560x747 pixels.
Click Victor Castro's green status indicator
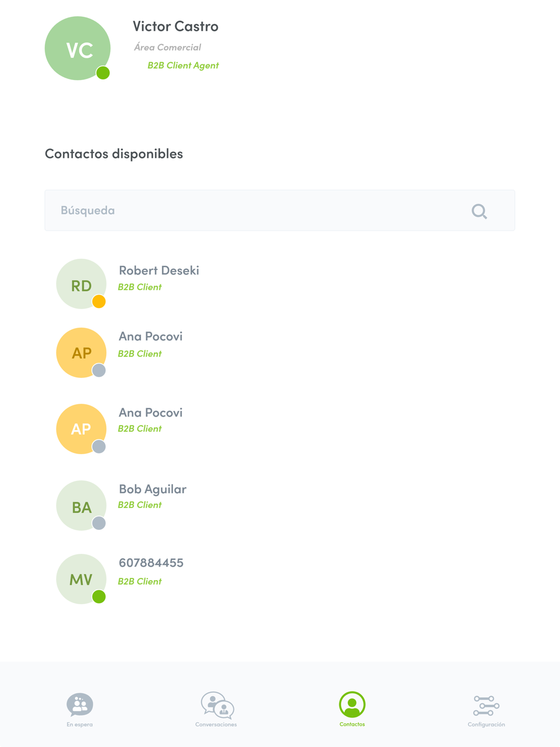tap(103, 73)
